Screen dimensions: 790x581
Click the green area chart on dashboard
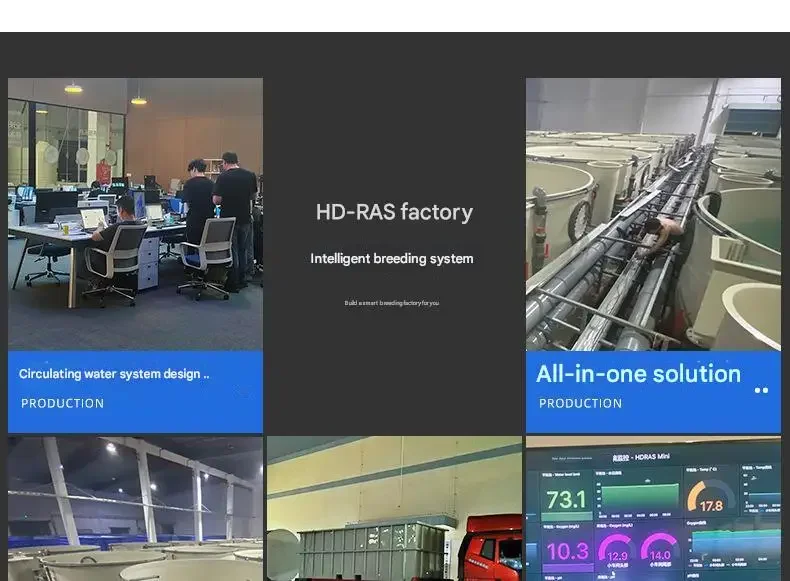[x=638, y=498]
